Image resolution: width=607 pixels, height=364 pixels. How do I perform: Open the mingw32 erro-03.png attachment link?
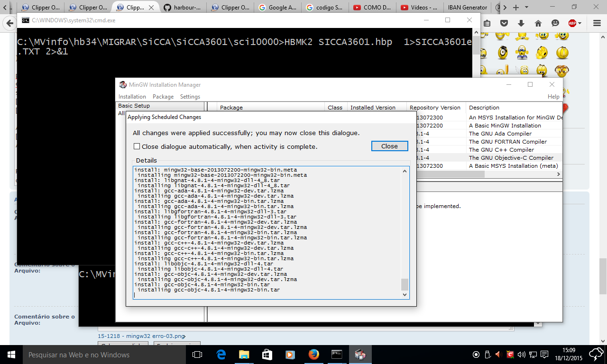pos(142,336)
